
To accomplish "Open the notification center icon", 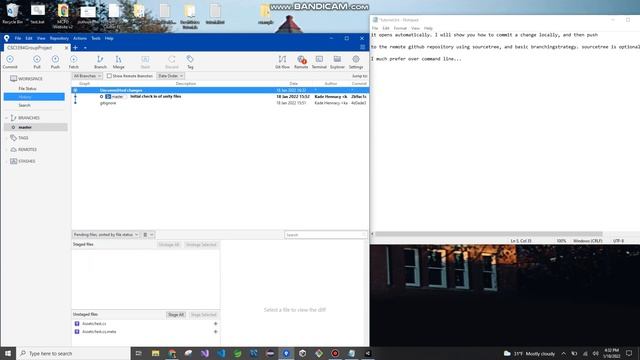I will pos(629,353).
